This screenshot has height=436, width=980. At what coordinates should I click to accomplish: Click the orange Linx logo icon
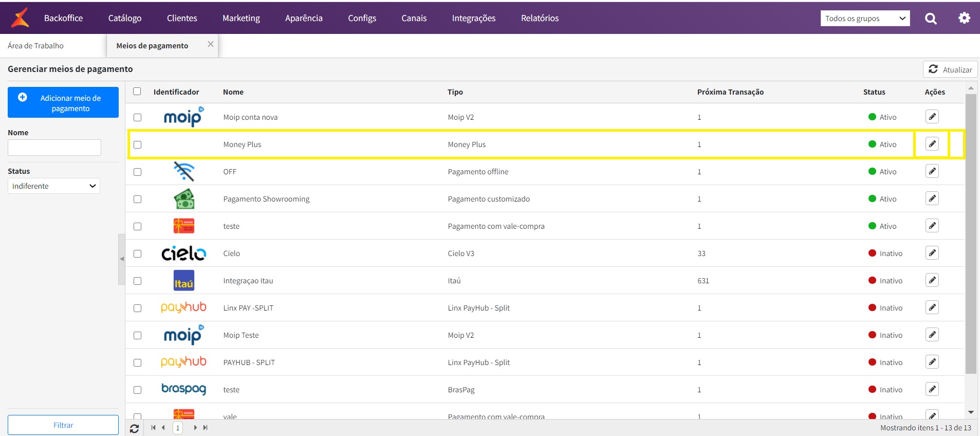coord(20,18)
